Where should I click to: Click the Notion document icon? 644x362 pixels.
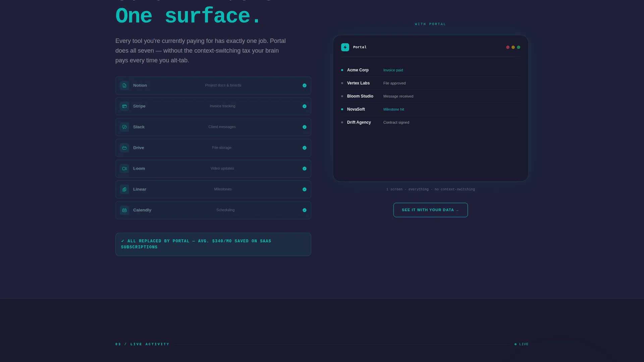tap(124, 85)
